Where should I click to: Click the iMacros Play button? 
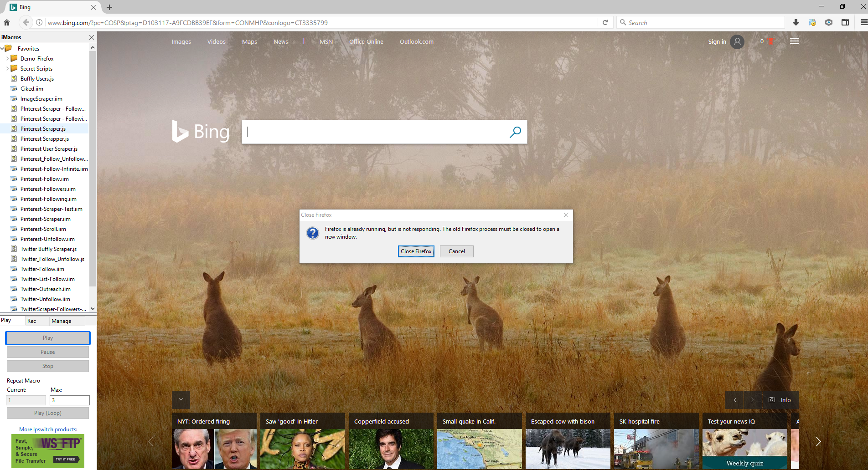[x=48, y=338]
